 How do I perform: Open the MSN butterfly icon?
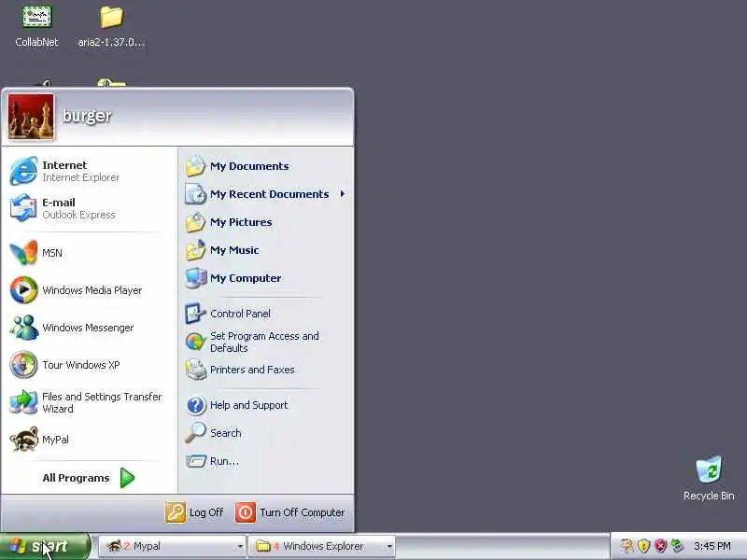coord(22,252)
